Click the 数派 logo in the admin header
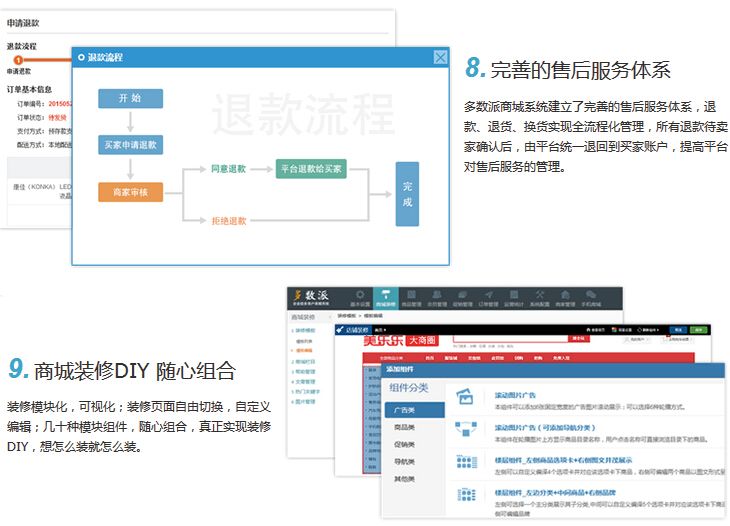Image resolution: width=730 pixels, height=526 pixels. tap(311, 297)
